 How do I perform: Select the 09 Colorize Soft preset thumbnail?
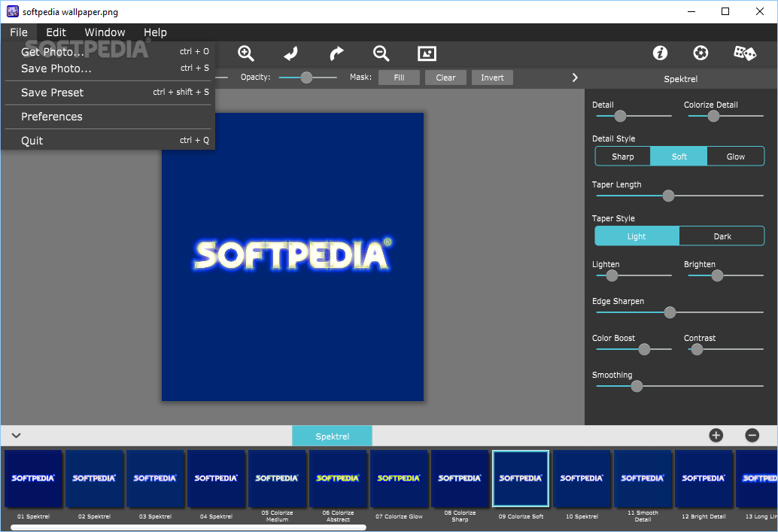(x=521, y=479)
